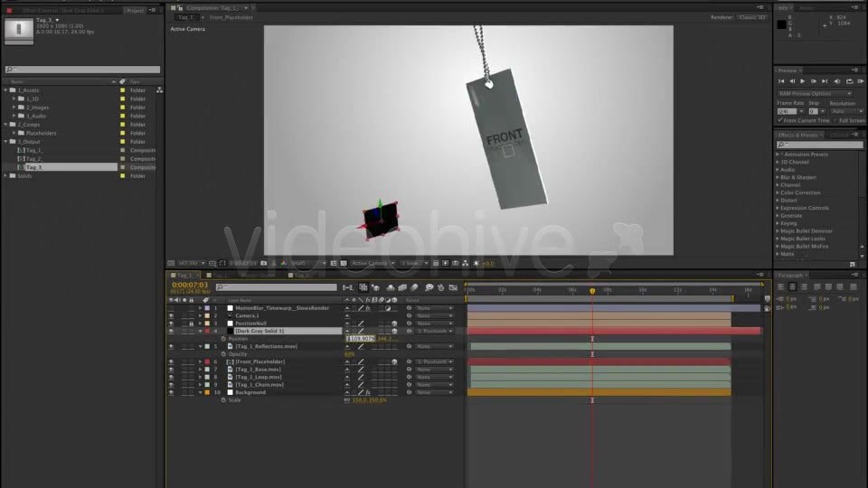Check the Full Screen checkbox
The width and height of the screenshot is (868, 488).
(x=835, y=120)
